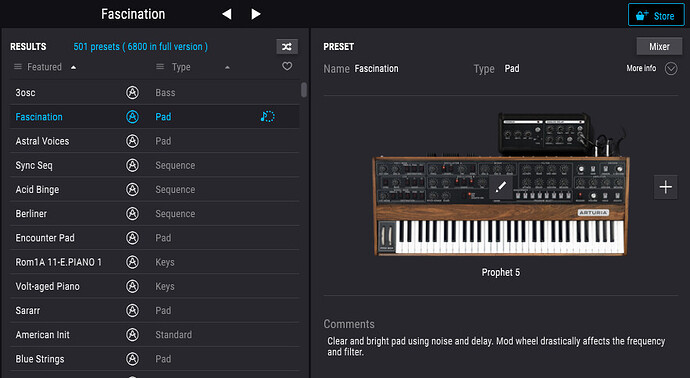The height and width of the screenshot is (378, 690).
Task: Click Arturia icon next to Encounter Pad
Action: pyautogui.click(x=132, y=238)
